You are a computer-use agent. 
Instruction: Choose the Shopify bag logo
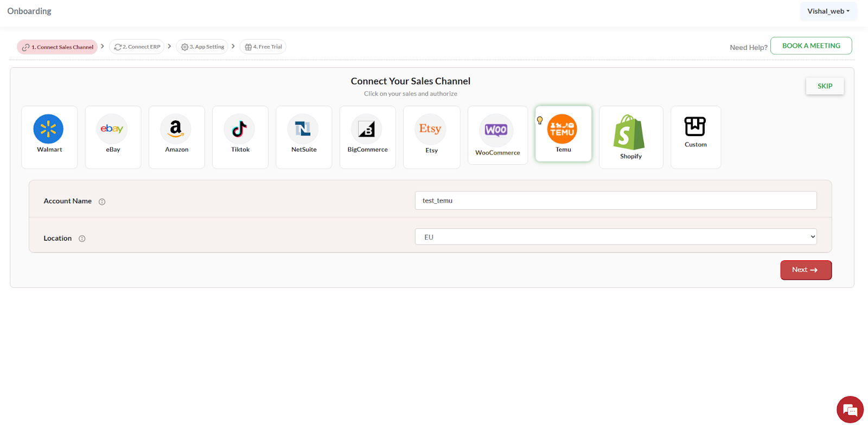coord(629,132)
